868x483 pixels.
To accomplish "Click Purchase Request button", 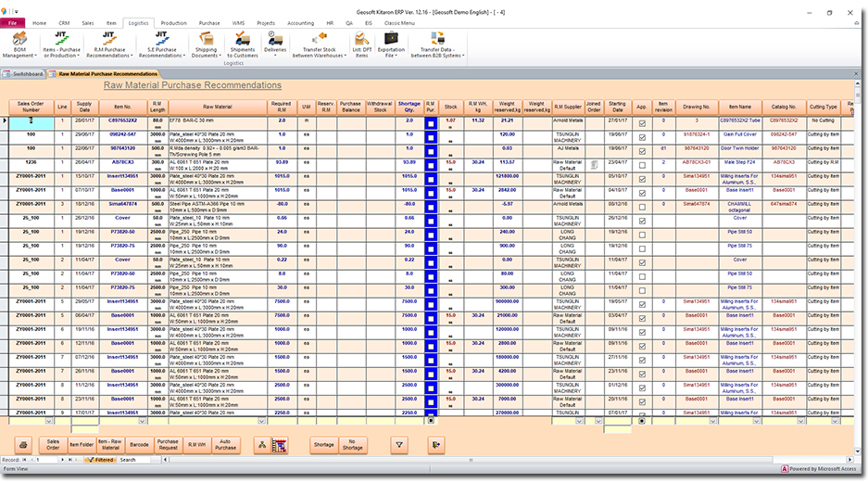I will (168, 445).
